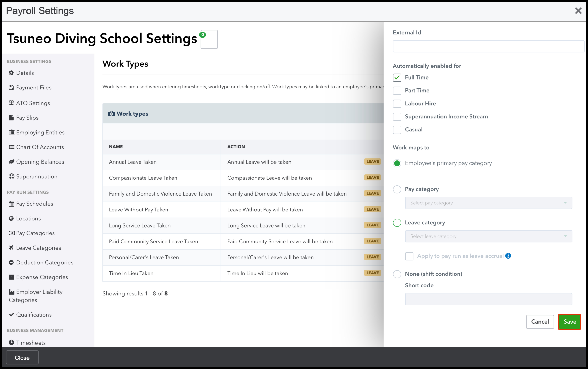588x369 pixels.
Task: Click the bank icon for Employing Entities
Action: tap(11, 132)
